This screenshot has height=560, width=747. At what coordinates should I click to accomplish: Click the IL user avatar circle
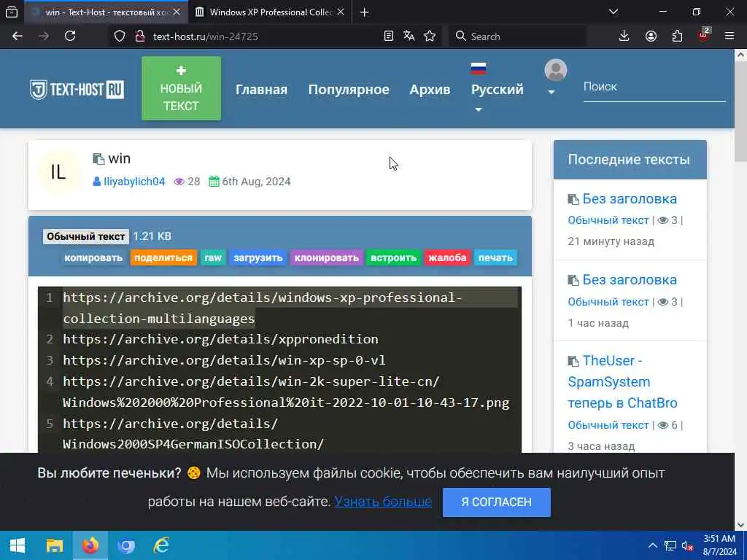point(58,172)
